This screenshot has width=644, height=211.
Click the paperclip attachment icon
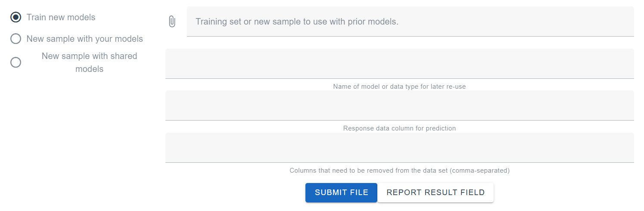(x=172, y=22)
